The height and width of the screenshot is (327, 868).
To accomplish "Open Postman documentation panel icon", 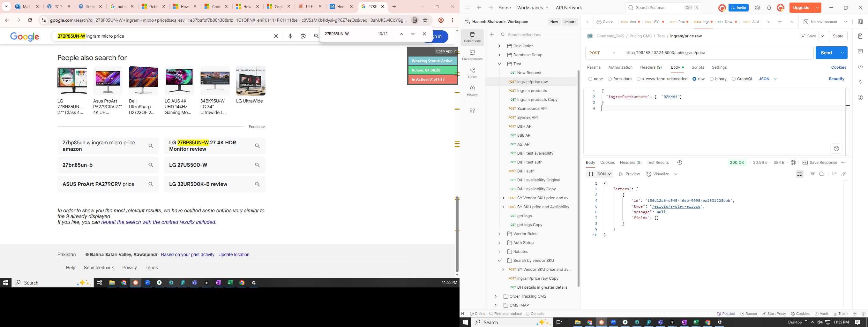I will point(860,36).
